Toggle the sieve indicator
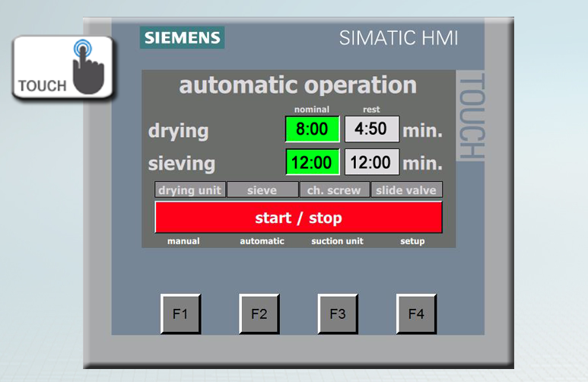 (262, 190)
